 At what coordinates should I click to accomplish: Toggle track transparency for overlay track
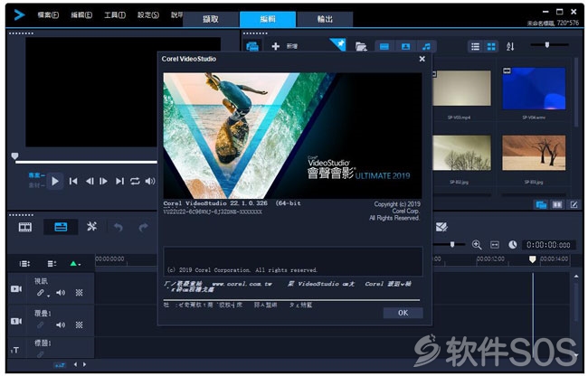click(79, 325)
